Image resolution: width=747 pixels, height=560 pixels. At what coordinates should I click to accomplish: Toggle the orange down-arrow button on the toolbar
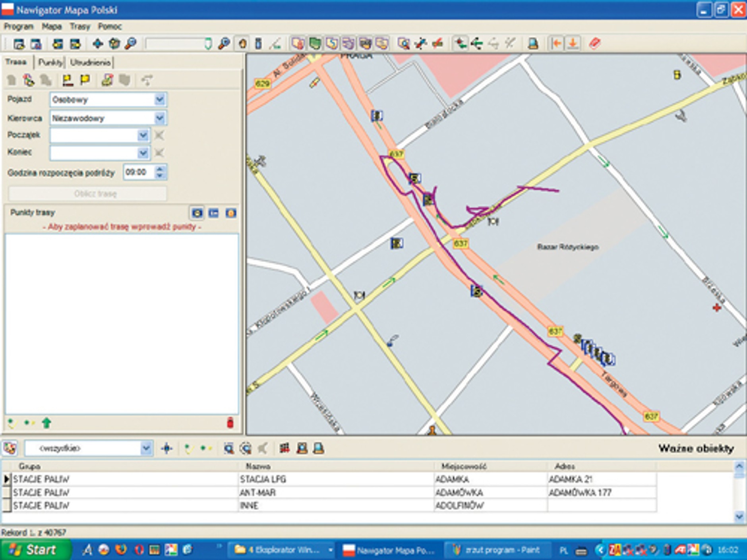pyautogui.click(x=572, y=44)
